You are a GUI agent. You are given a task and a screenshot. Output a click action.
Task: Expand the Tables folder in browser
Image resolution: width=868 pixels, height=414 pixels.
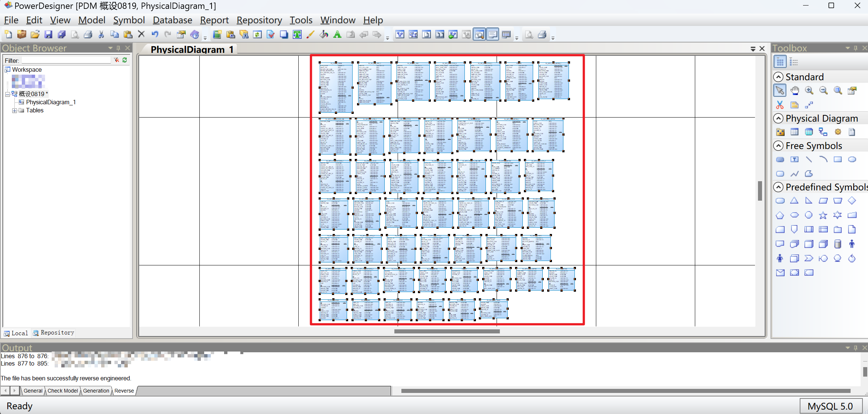(14, 111)
